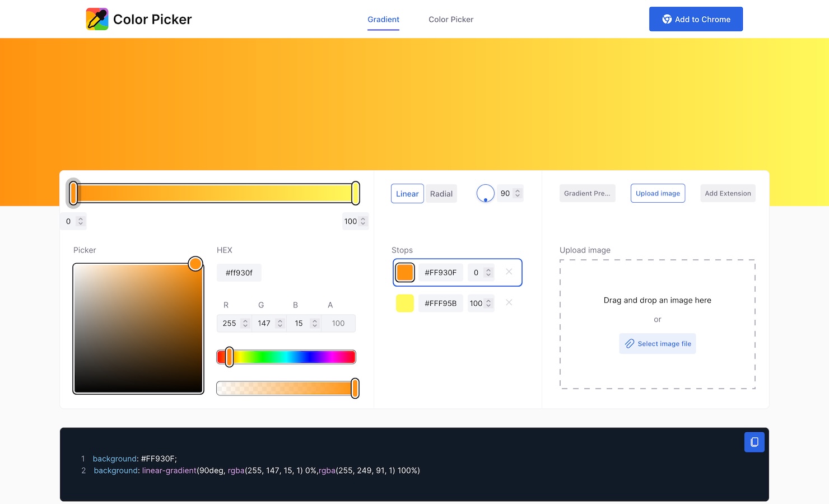829x504 pixels.
Task: Select the orange #FF930F stop swatch
Action: coord(405,273)
